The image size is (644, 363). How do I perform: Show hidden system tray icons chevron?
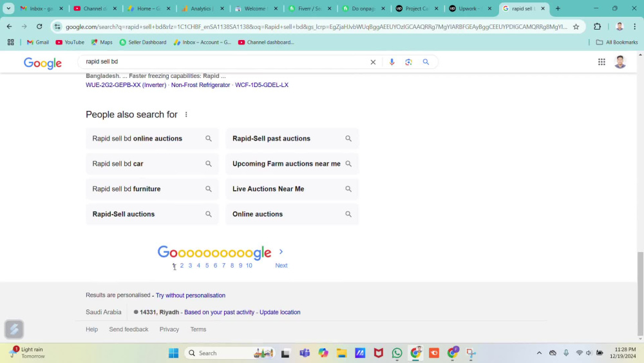coord(539,353)
